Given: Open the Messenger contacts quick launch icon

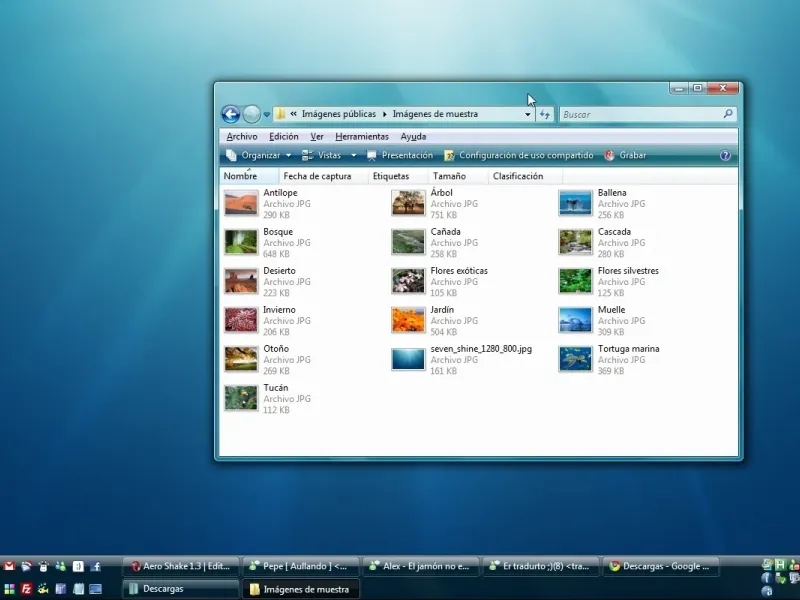Looking at the screenshot, I should point(61,566).
